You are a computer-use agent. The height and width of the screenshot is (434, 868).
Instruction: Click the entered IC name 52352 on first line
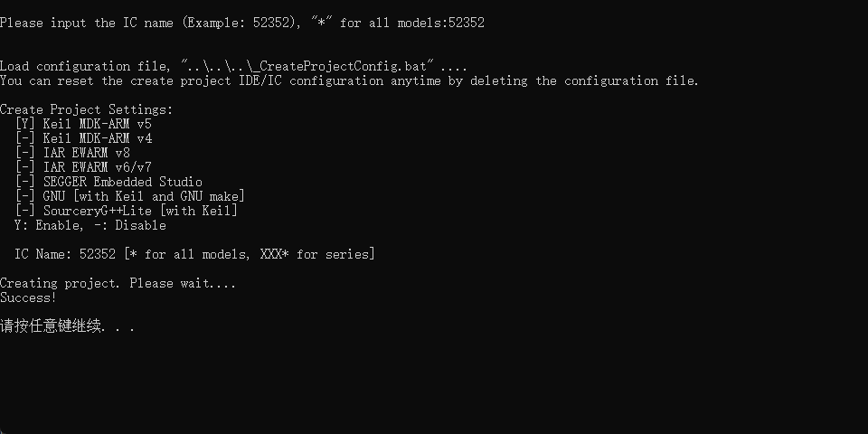coord(466,23)
